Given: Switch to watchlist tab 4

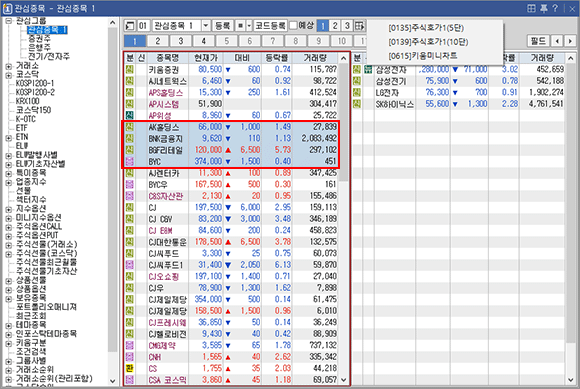Looking at the screenshot, I should click(203, 41).
